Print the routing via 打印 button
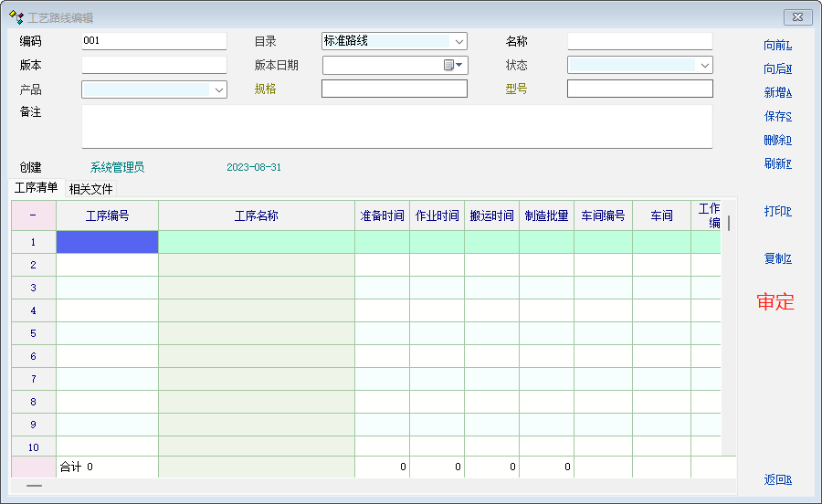Screen dimensions: 822x504 (777, 211)
